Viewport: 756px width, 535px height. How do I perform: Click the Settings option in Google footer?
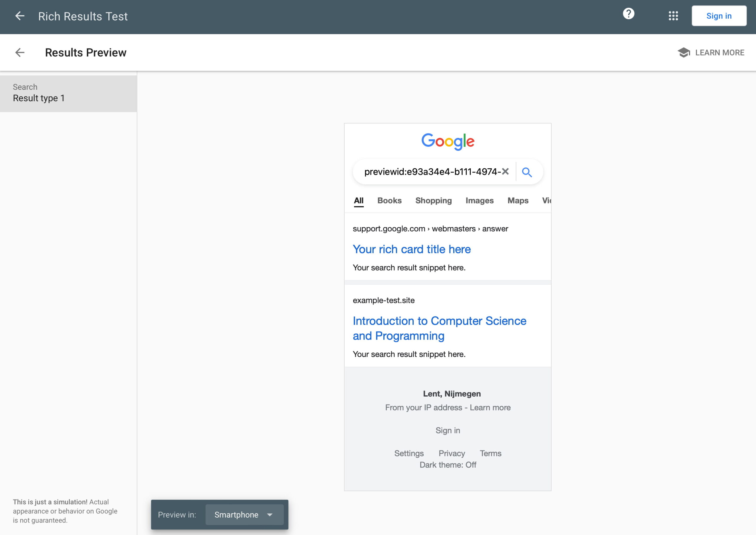point(409,453)
